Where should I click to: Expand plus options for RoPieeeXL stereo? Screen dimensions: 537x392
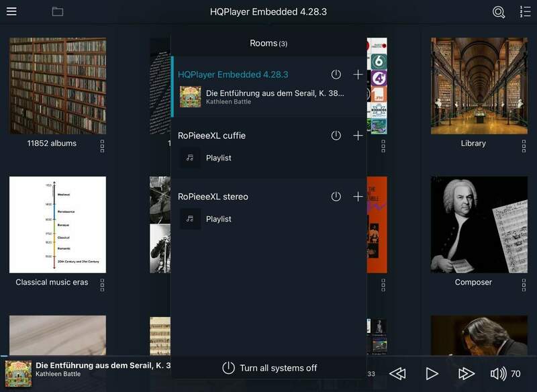(358, 197)
